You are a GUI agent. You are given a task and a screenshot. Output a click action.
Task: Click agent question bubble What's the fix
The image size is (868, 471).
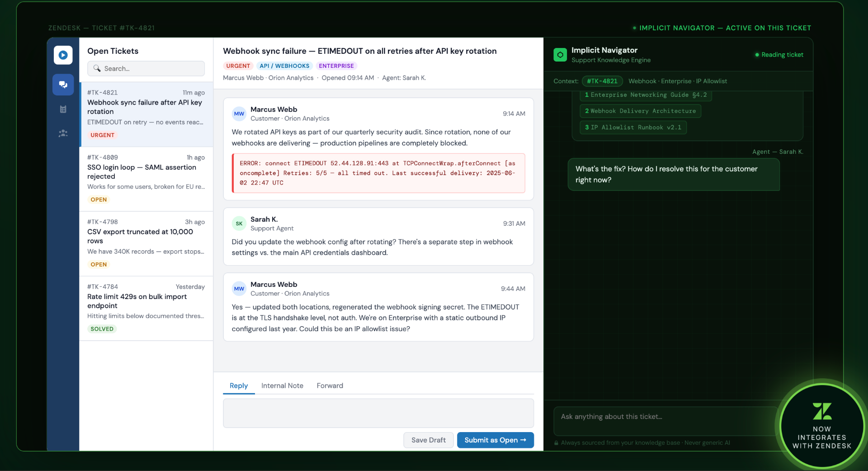[x=674, y=174]
